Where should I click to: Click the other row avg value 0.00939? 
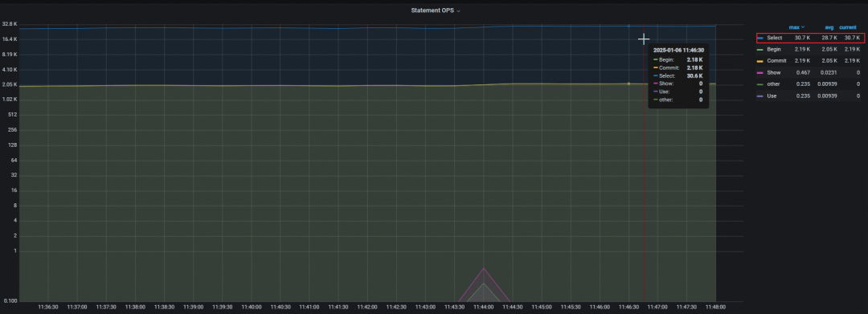point(828,84)
